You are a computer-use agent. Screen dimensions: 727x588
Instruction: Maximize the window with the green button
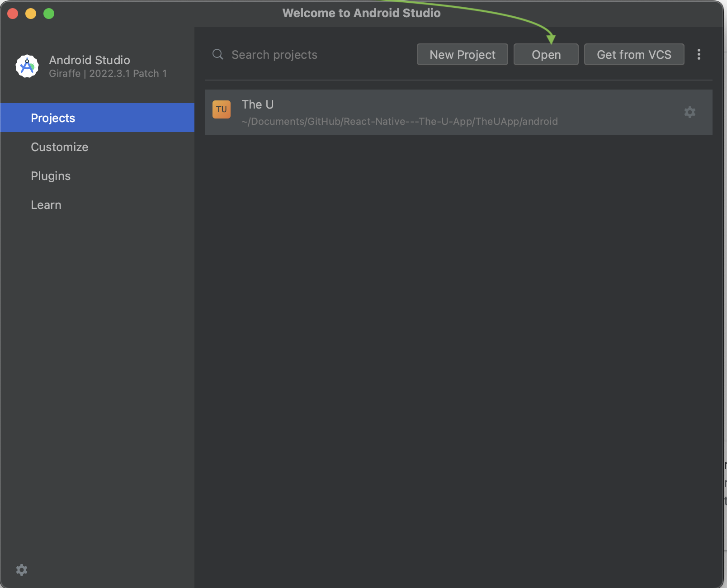pos(49,14)
